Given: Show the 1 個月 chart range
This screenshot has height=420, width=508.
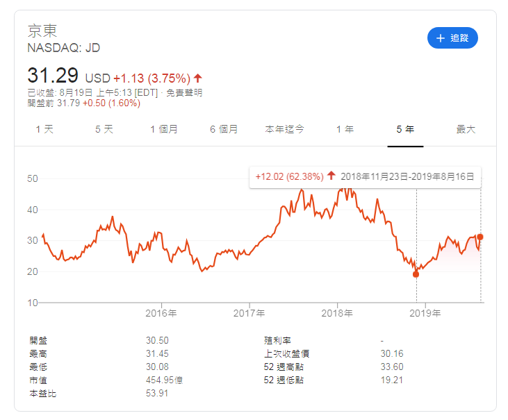Looking at the screenshot, I should 164,129.
